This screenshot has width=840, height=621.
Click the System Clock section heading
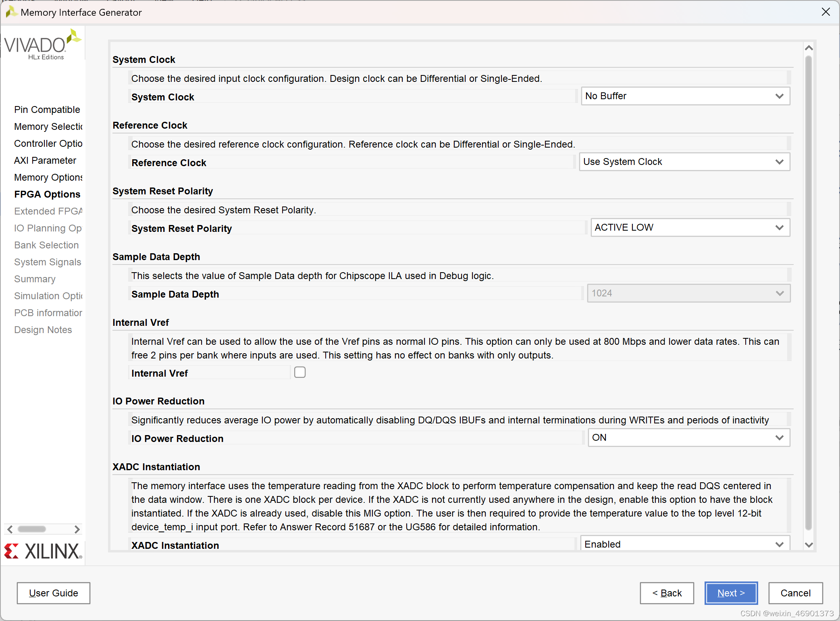pyautogui.click(x=144, y=60)
